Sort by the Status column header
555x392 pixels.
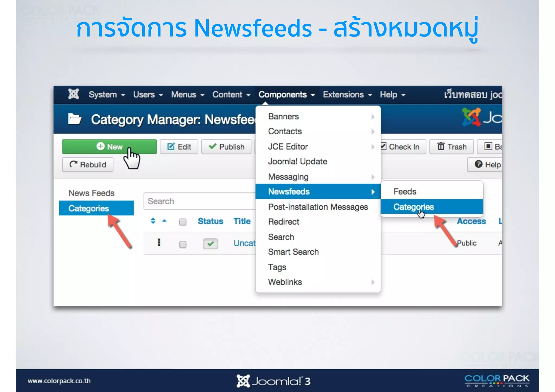(x=210, y=221)
